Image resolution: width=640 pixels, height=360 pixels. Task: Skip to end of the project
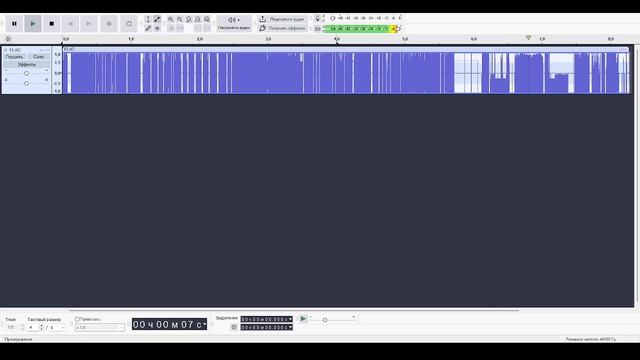(x=89, y=24)
